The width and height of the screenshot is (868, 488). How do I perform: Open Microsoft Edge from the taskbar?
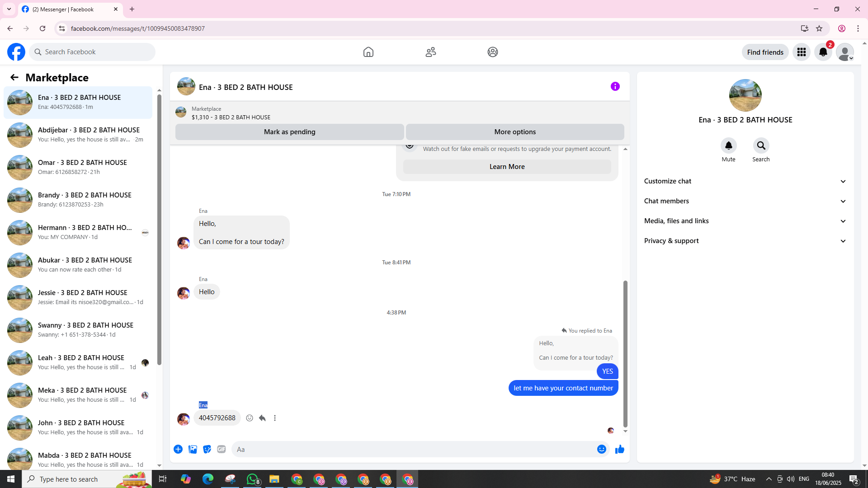tap(208, 479)
